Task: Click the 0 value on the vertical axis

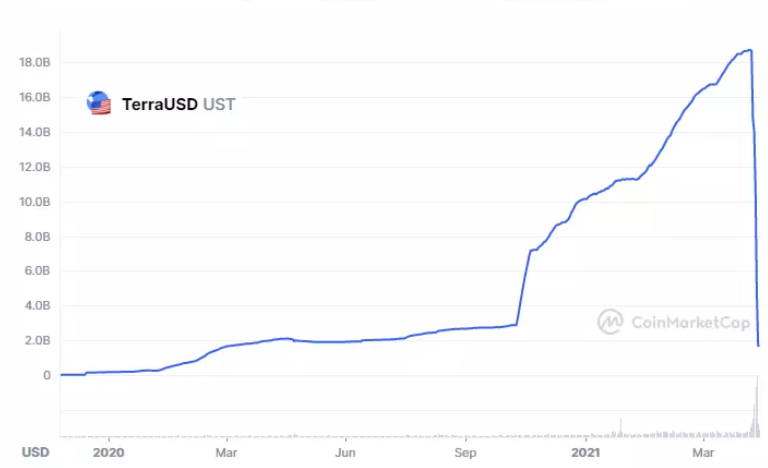Action: (46, 376)
